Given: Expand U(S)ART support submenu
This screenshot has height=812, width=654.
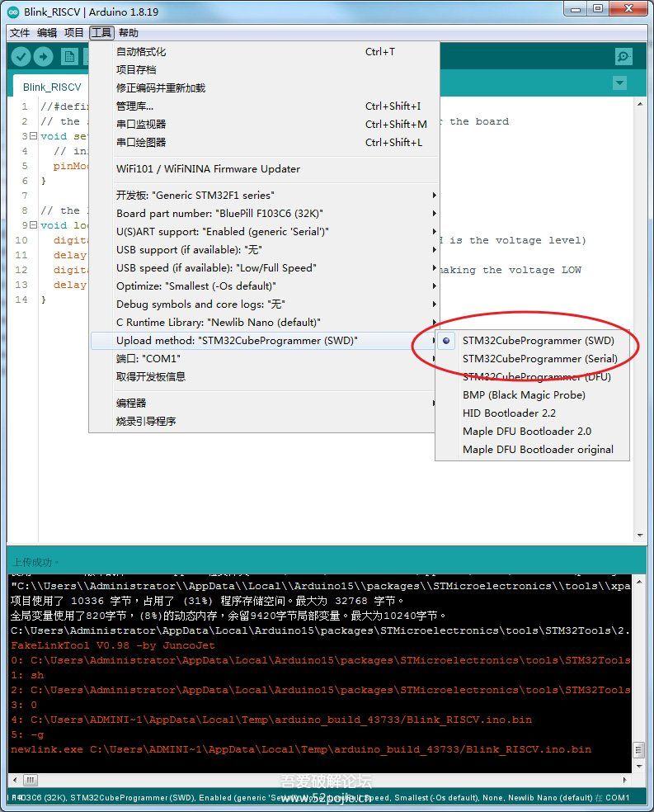Looking at the screenshot, I should coord(264,232).
